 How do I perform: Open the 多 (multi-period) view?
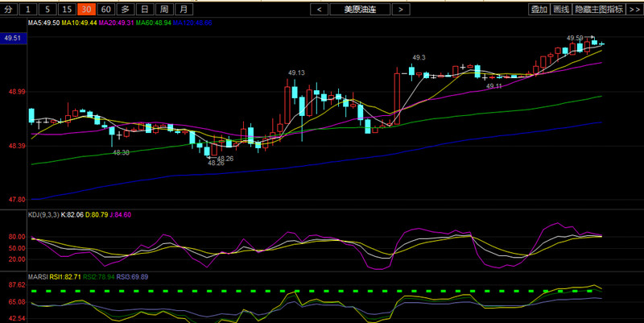(x=126, y=10)
